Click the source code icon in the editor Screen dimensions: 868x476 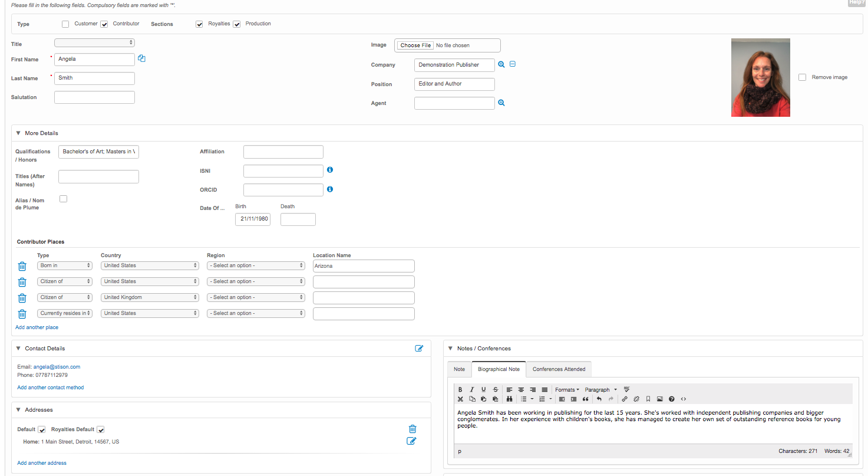(x=683, y=399)
